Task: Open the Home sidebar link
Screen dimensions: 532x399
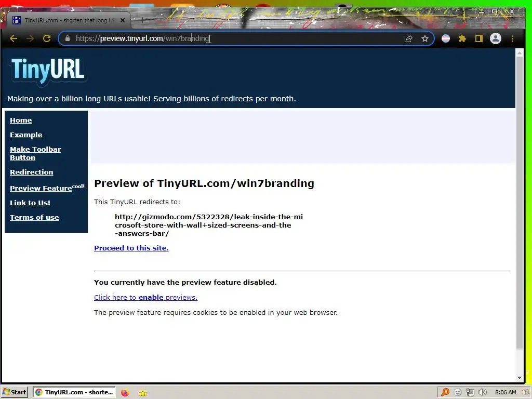Action: coord(21,120)
